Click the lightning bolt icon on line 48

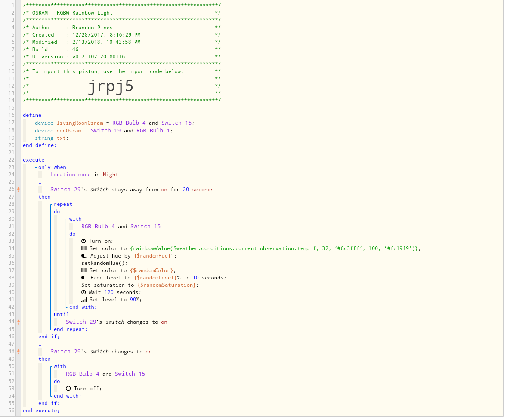point(19,352)
